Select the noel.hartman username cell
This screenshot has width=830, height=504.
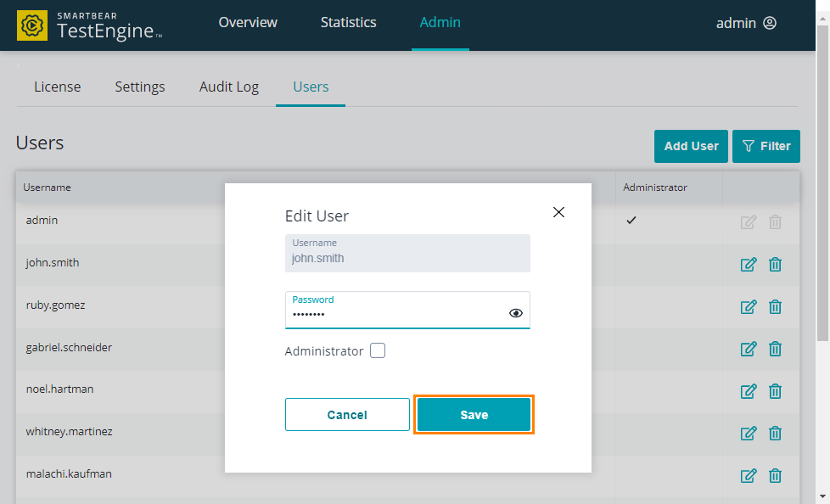(59, 389)
